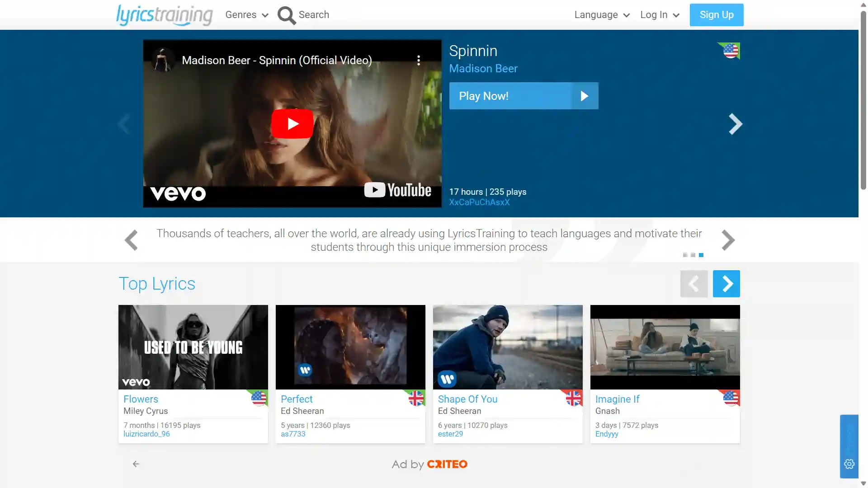Open the Used To Be Young thumbnail

click(193, 347)
